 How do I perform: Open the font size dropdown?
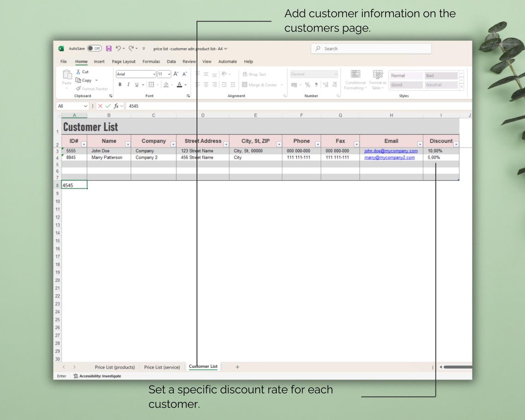pos(169,74)
